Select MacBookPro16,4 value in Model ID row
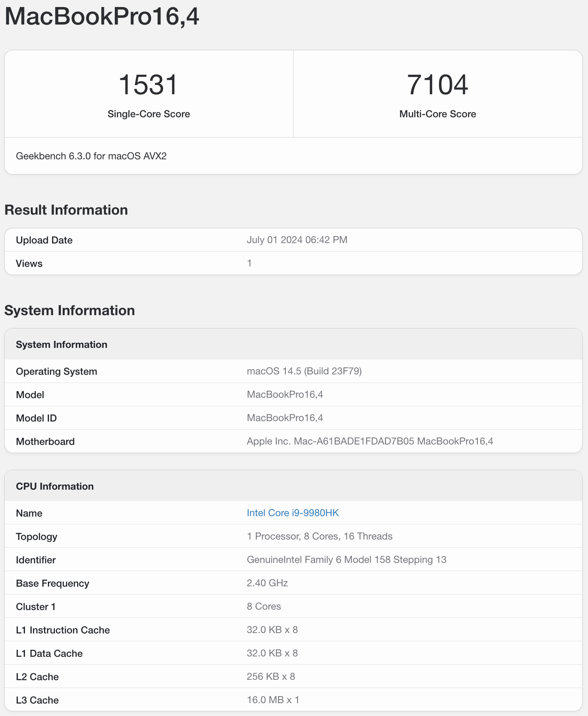The image size is (588, 716). coord(285,418)
